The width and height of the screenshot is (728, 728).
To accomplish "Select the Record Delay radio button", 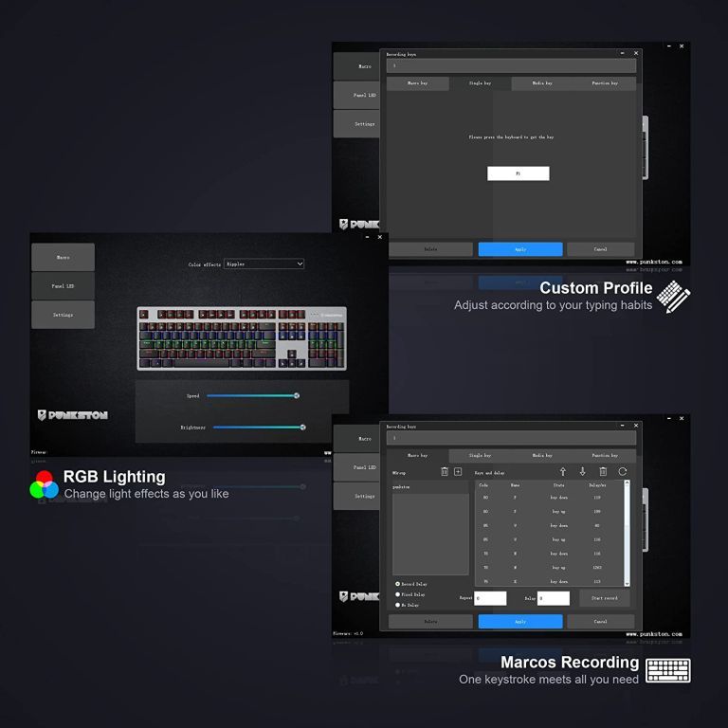I will point(397,584).
